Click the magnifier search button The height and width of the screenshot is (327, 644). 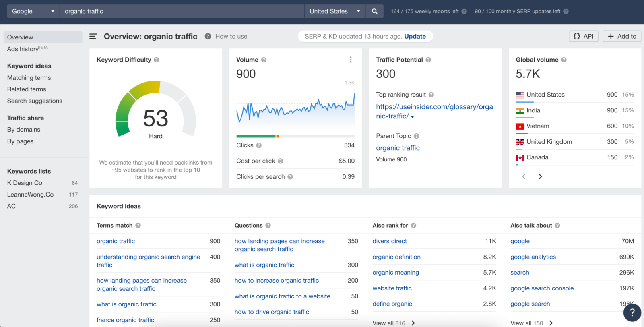pyautogui.click(x=374, y=11)
